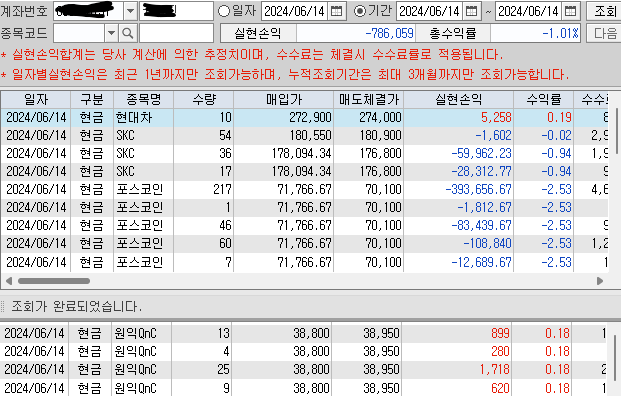Open calendar picker for 일자 date
This screenshot has width=621, height=396.
(336, 11)
